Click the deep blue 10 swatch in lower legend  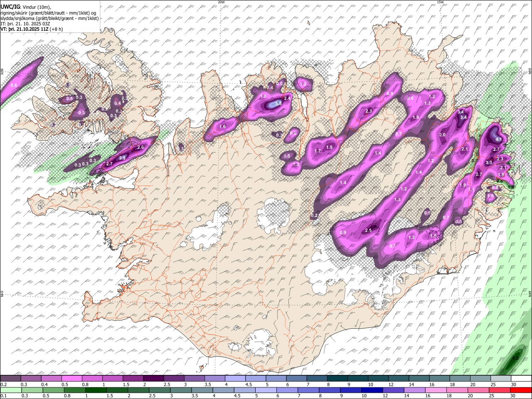point(372,390)
